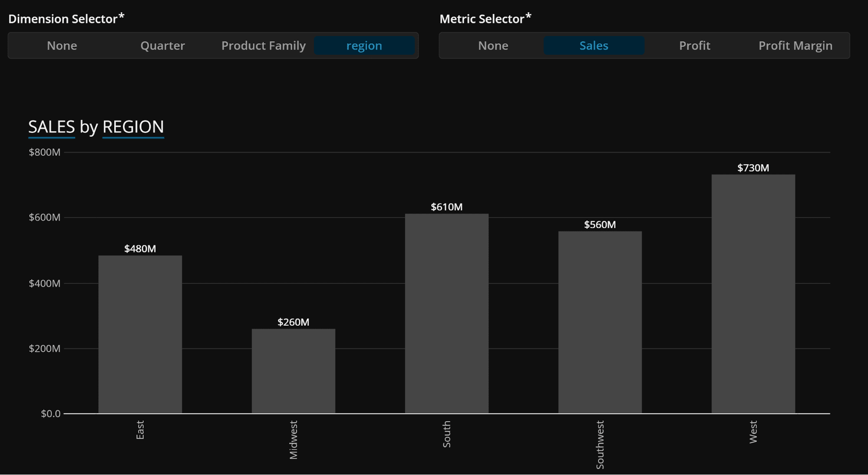
Task: Select None in Metric Selector
Action: [x=493, y=46]
